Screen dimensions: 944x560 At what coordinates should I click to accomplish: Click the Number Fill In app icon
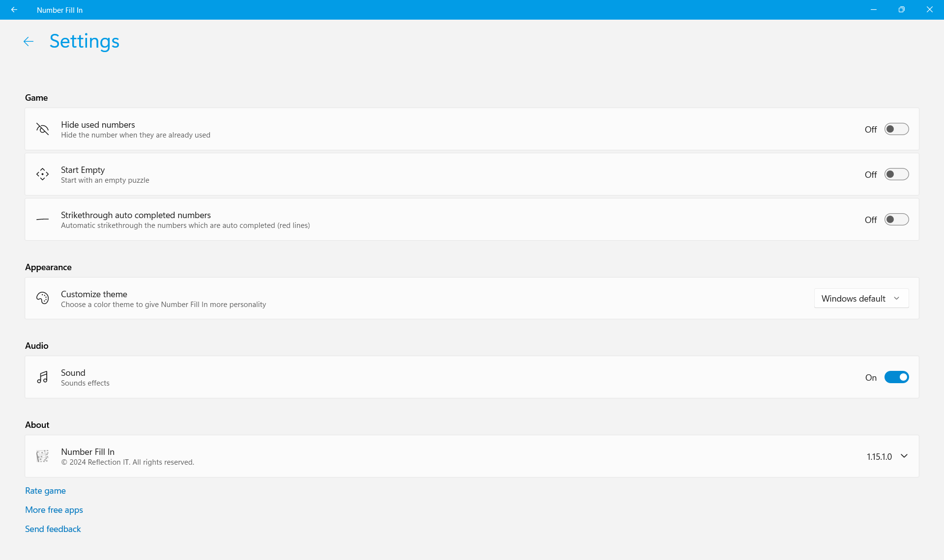(43, 456)
